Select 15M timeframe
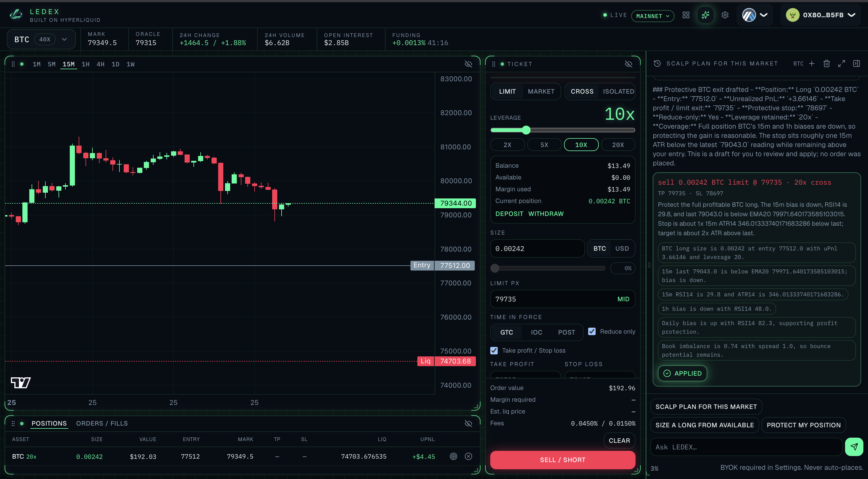Viewport: 868px width, 479px height. point(69,64)
